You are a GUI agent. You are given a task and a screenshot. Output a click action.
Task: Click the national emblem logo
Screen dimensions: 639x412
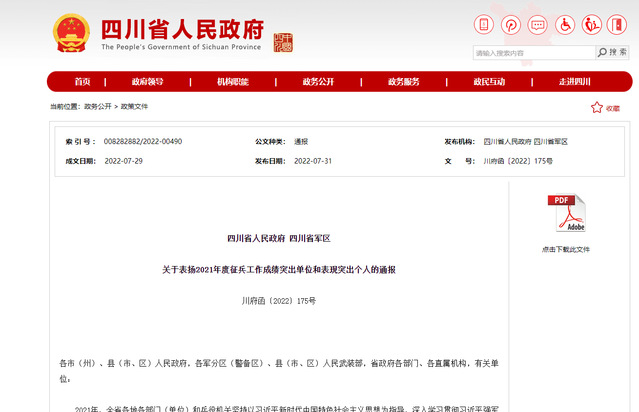pos(71,33)
